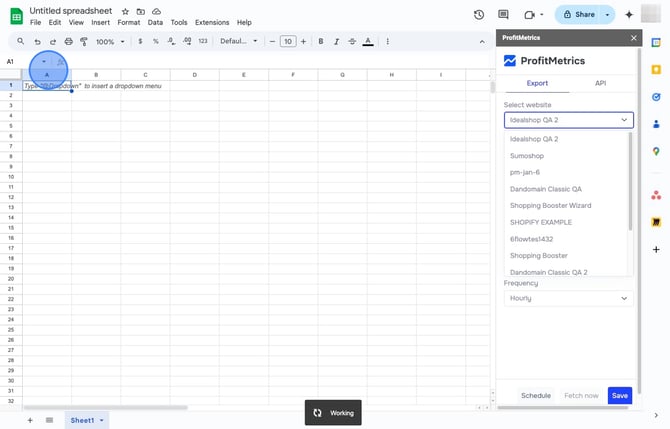The width and height of the screenshot is (670, 429).
Task: Format cell as currency
Action: 140,41
